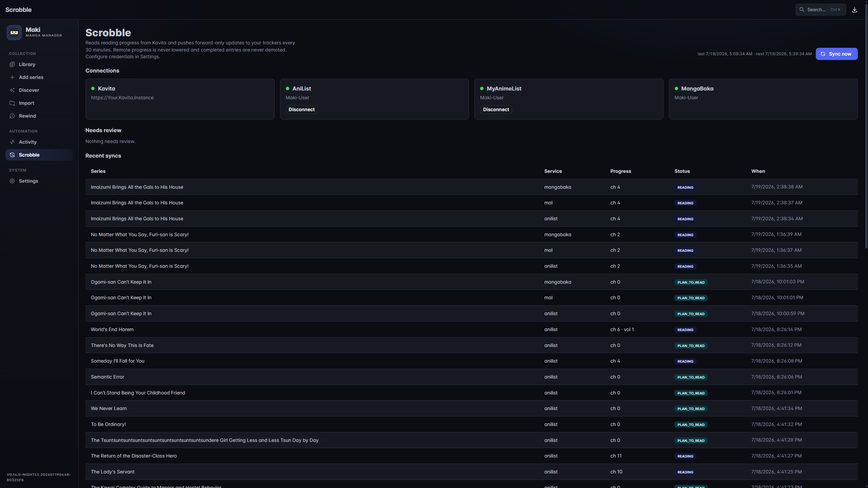Click the Activity pulse icon

[12, 142]
